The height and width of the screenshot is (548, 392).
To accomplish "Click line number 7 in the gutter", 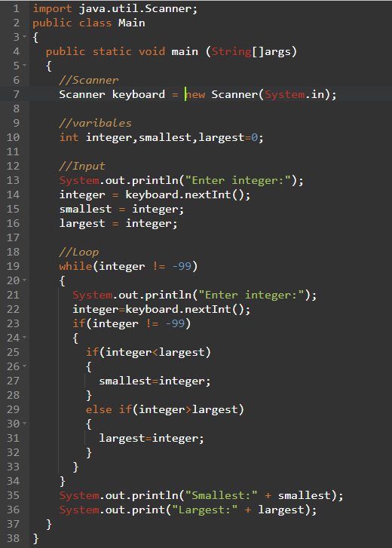I will click(x=16, y=94).
